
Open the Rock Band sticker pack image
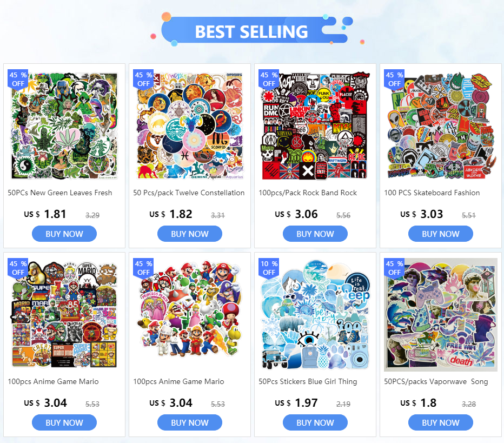click(x=315, y=126)
